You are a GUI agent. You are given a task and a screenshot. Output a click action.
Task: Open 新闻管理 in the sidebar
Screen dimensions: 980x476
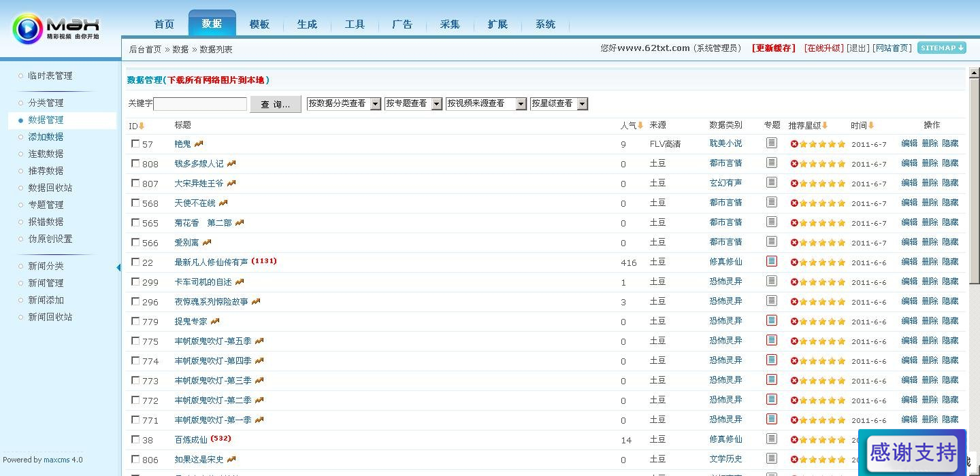click(x=46, y=283)
